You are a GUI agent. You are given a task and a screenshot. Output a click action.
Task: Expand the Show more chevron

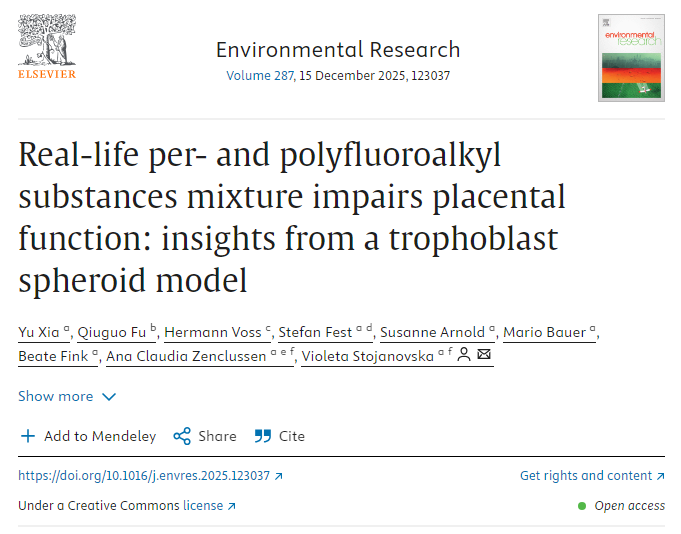tap(109, 397)
